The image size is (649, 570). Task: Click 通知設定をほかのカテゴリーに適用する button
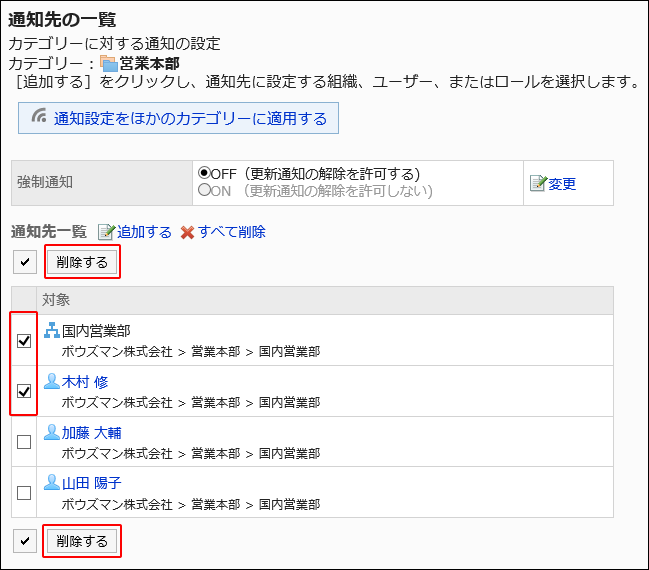(x=178, y=118)
